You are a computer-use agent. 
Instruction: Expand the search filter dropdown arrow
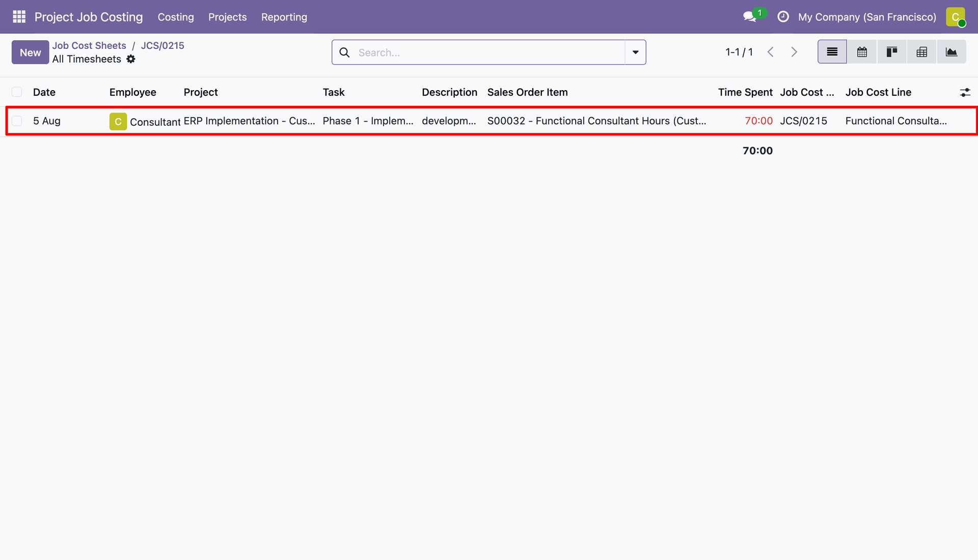(x=635, y=52)
